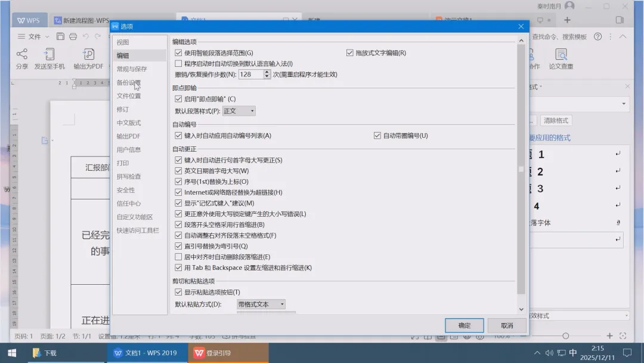Switch to 新建流程图 tab

[81, 20]
